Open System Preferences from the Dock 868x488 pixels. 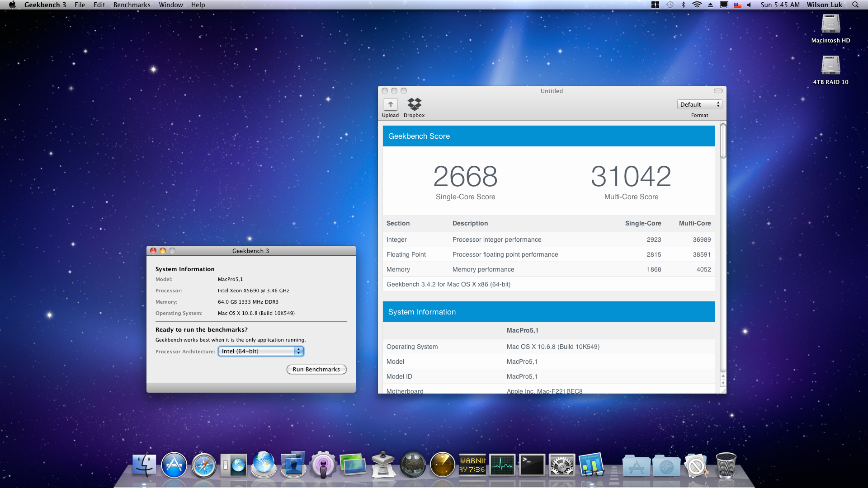[562, 465]
